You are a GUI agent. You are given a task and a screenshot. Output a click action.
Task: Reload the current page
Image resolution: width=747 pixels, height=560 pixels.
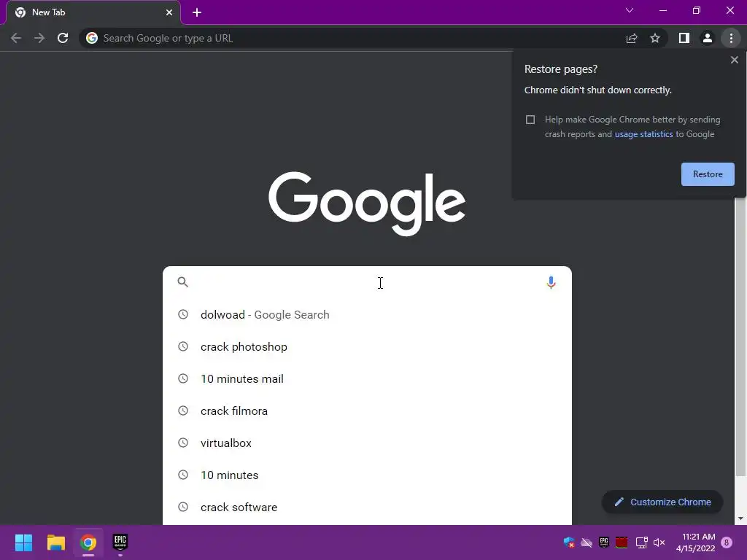[63, 38]
